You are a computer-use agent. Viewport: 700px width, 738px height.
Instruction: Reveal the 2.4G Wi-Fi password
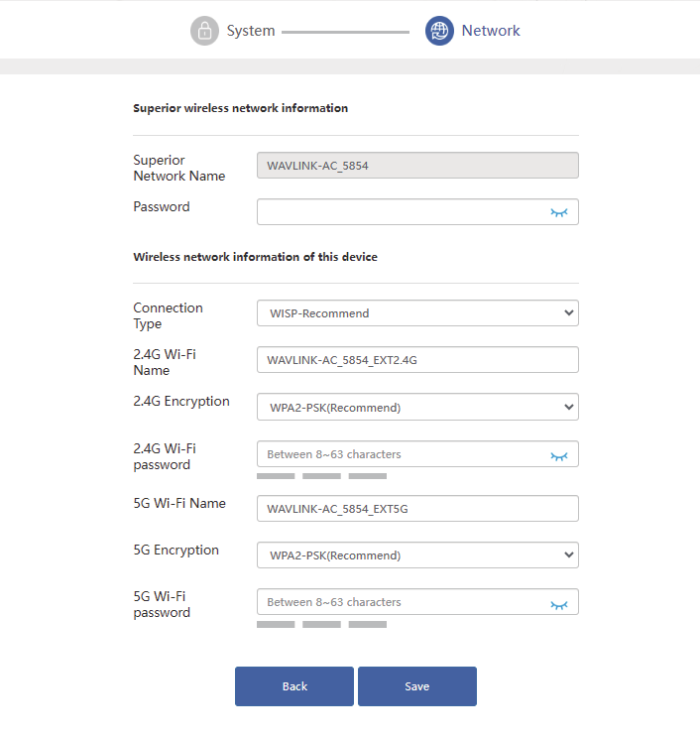click(x=559, y=455)
